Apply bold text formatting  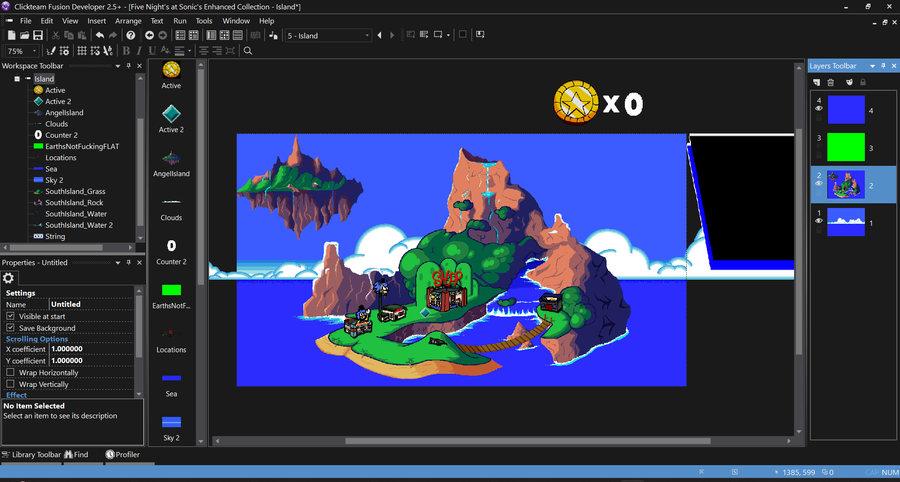(126, 50)
